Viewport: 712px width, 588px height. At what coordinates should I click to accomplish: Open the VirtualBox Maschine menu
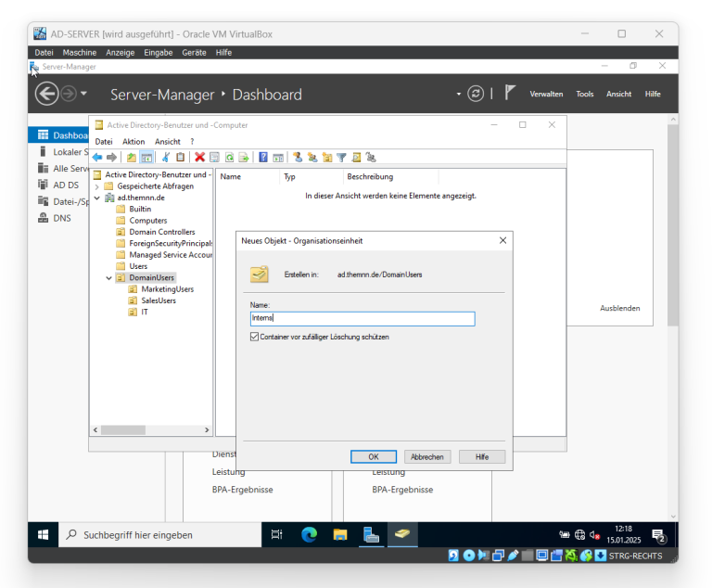(x=80, y=53)
